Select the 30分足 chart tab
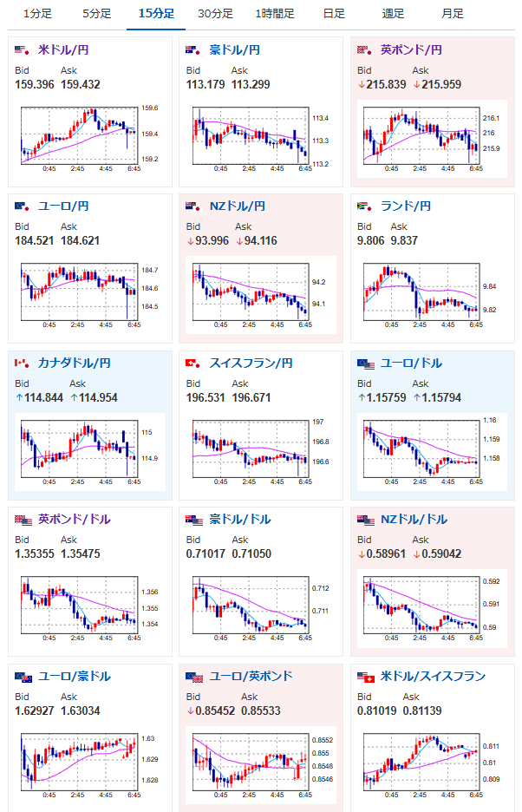The width and height of the screenshot is (522, 812). click(x=215, y=14)
